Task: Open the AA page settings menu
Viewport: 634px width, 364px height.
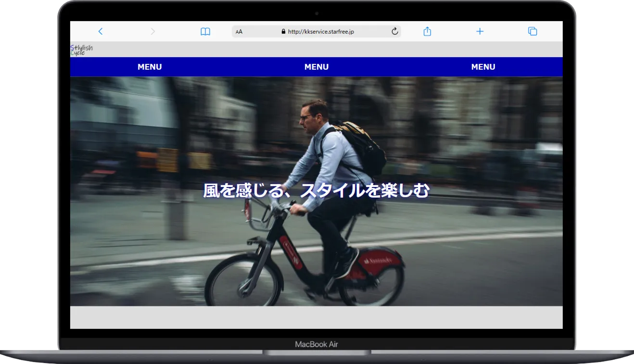Action: (x=239, y=31)
